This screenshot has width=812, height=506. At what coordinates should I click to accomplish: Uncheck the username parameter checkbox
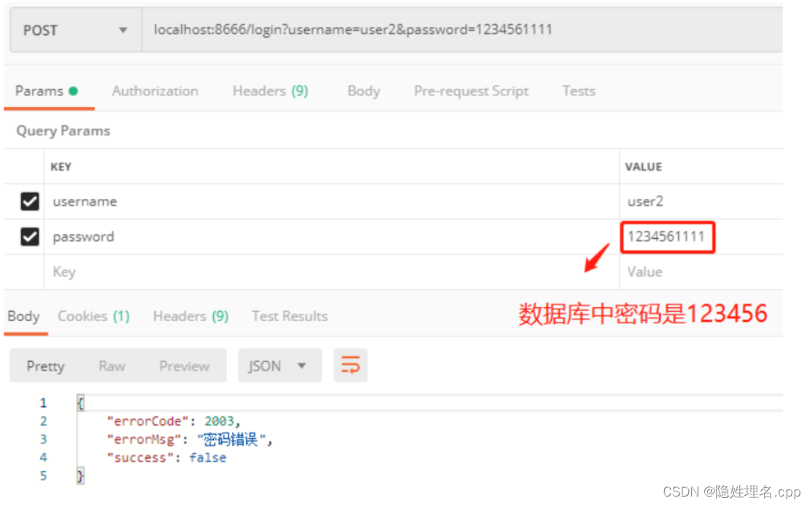[x=30, y=201]
